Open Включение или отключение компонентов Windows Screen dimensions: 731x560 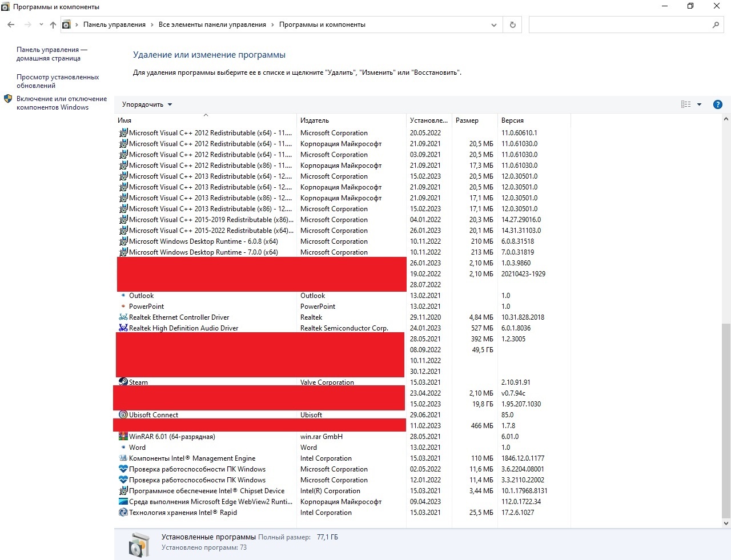pos(62,103)
